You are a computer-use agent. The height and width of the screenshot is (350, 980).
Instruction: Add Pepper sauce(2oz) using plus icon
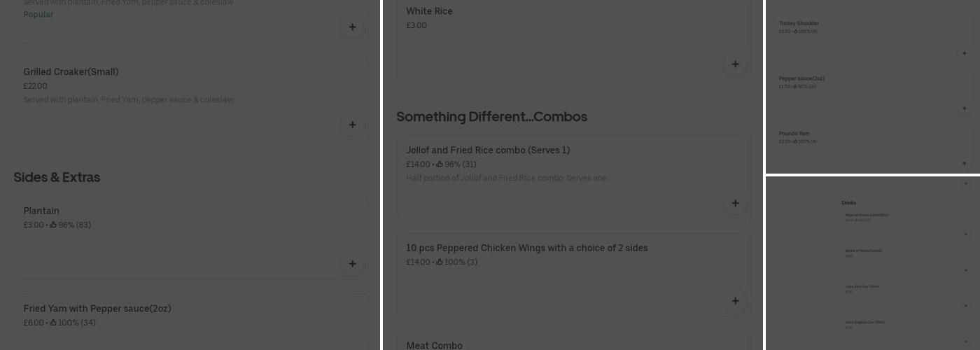tap(964, 108)
